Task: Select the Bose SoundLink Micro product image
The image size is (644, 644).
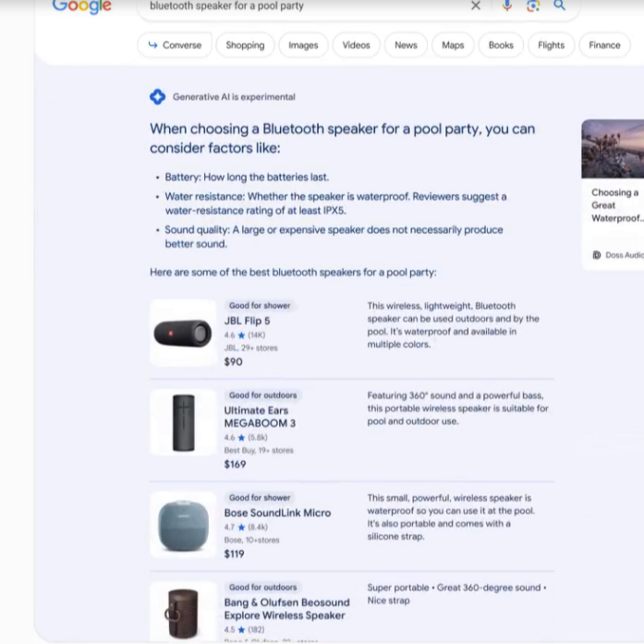Action: [x=183, y=525]
